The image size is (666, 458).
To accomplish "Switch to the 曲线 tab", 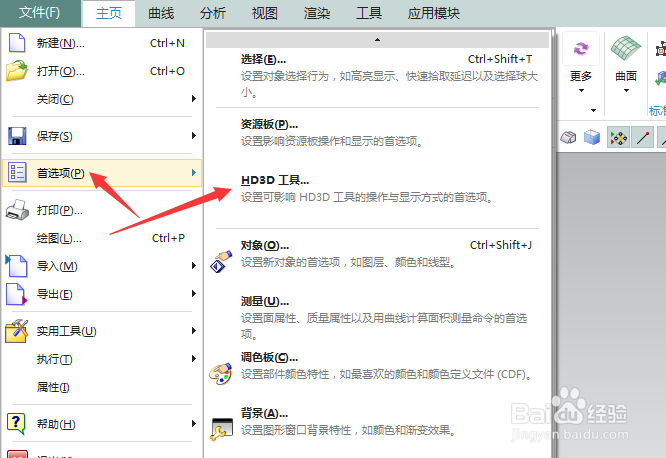I will coord(161,13).
